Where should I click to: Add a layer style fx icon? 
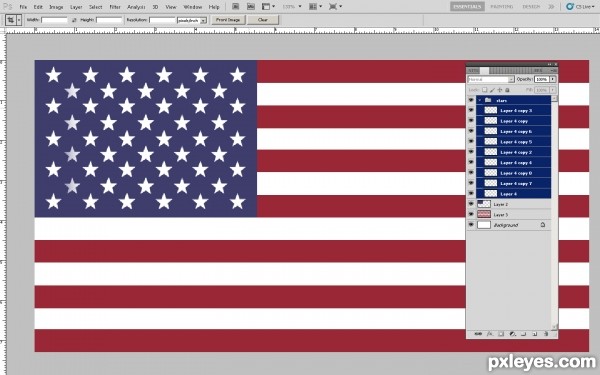coord(489,334)
